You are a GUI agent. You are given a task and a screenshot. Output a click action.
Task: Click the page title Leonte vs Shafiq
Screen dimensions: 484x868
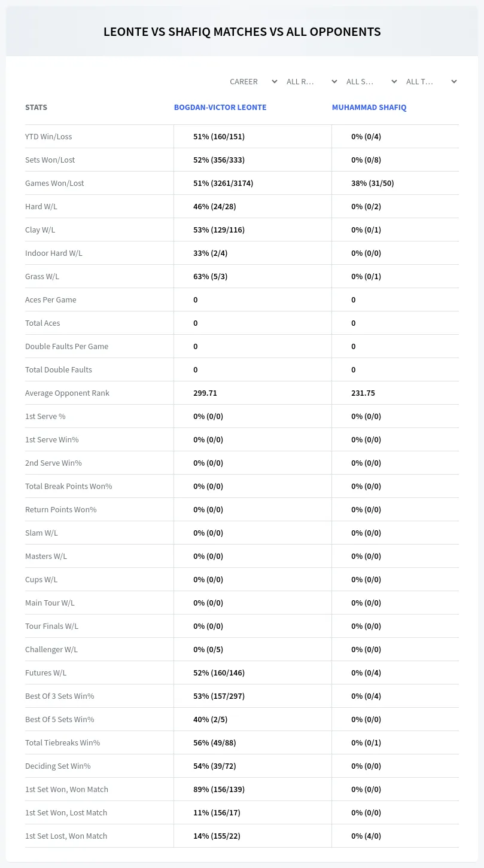coord(242,32)
